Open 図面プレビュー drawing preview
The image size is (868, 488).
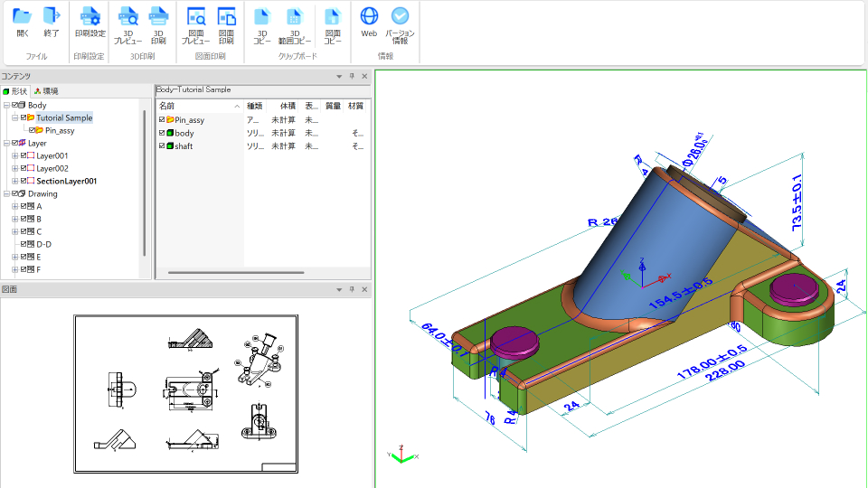click(x=195, y=22)
